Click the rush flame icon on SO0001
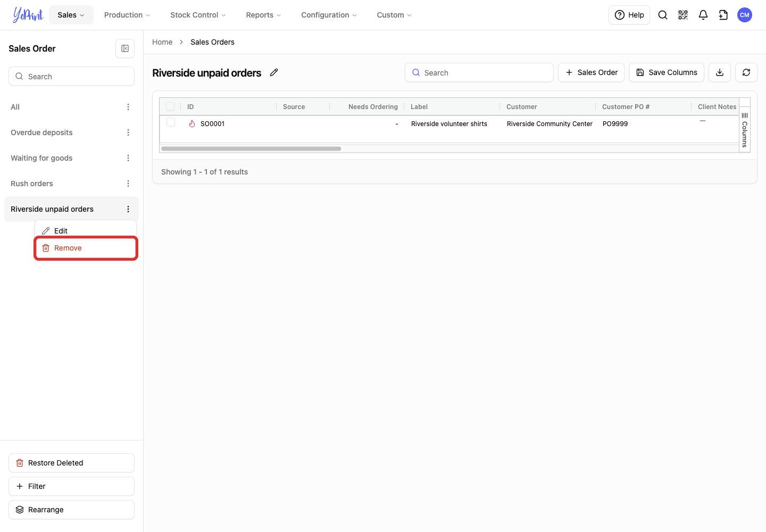The image size is (766, 532). point(192,123)
